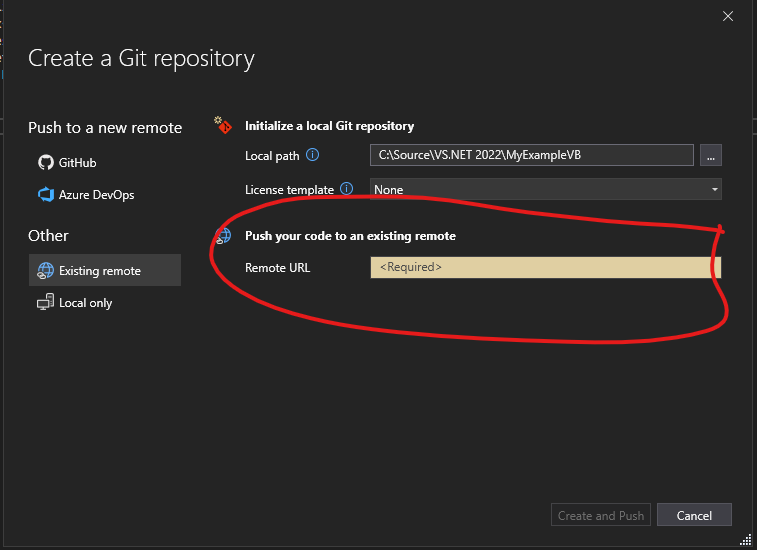Screen dimensions: 757x550
Task: Click the License template dropdown arrow
Action: click(x=714, y=189)
